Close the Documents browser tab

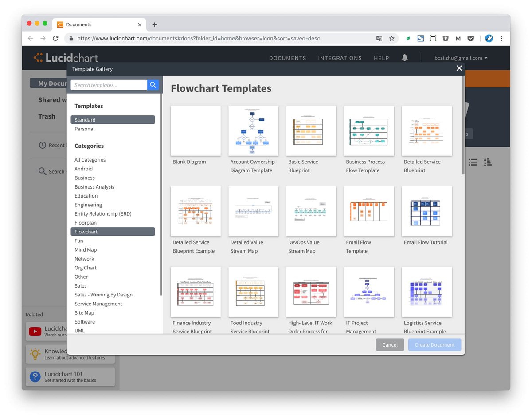click(140, 25)
